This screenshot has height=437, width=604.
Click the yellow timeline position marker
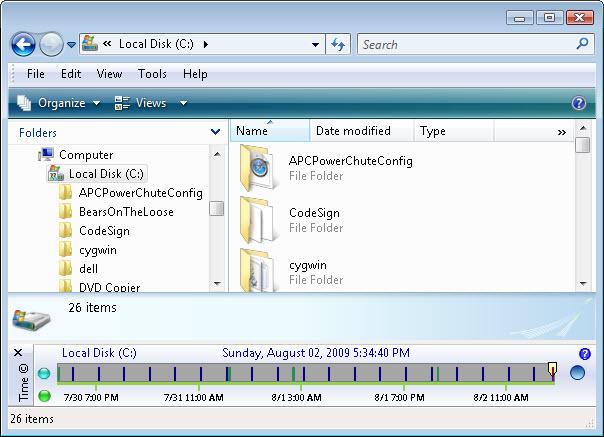pyautogui.click(x=552, y=369)
